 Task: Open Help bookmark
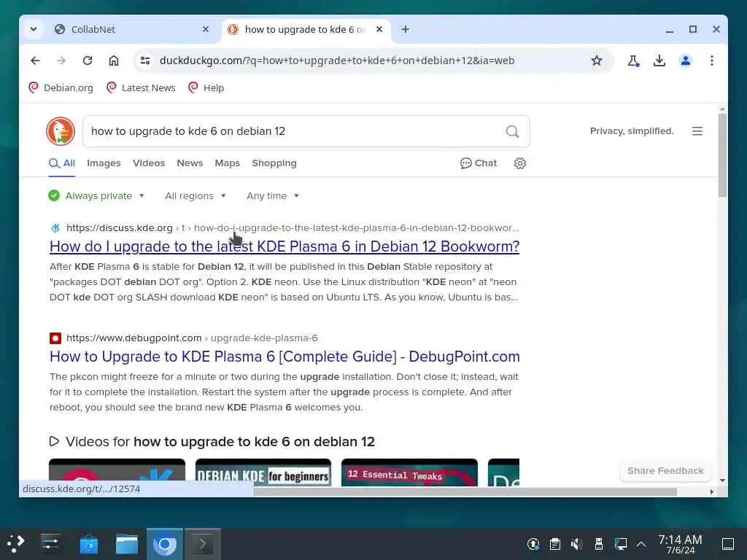pos(206,87)
